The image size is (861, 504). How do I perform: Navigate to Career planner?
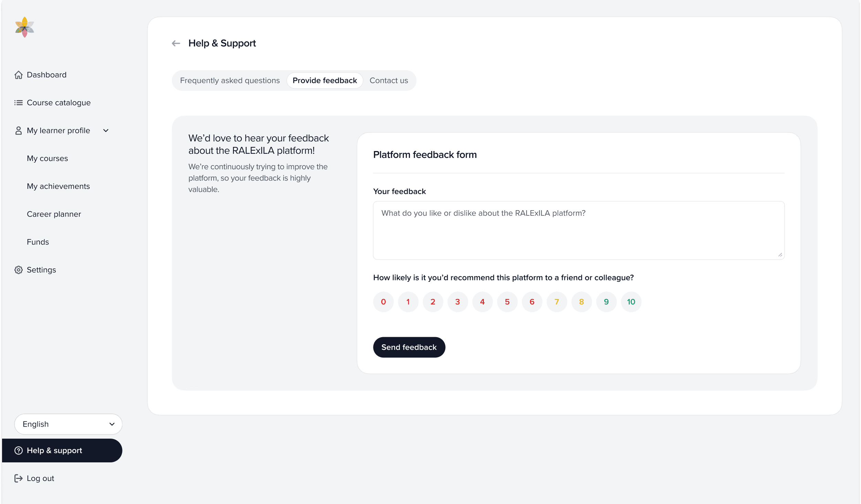tap(54, 214)
